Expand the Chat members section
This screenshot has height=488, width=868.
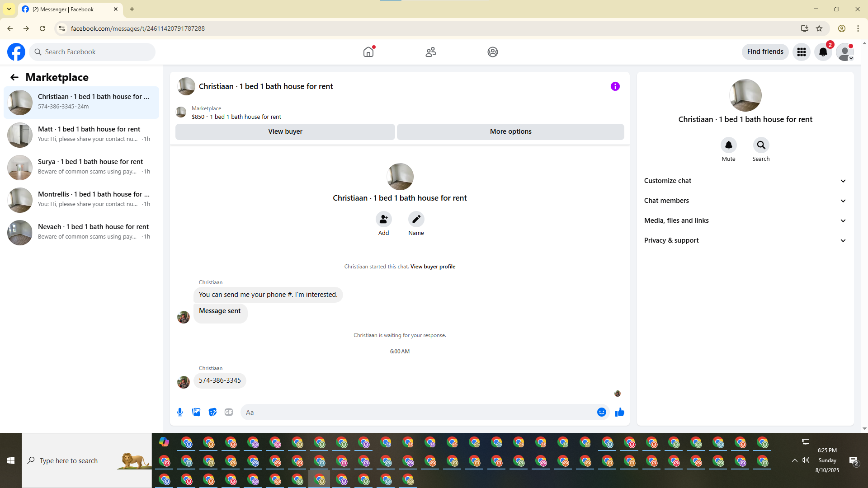pos(745,201)
